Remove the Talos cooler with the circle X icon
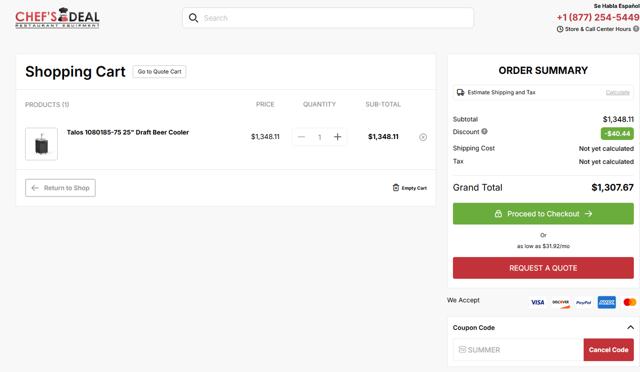The image size is (640, 372). 423,137
